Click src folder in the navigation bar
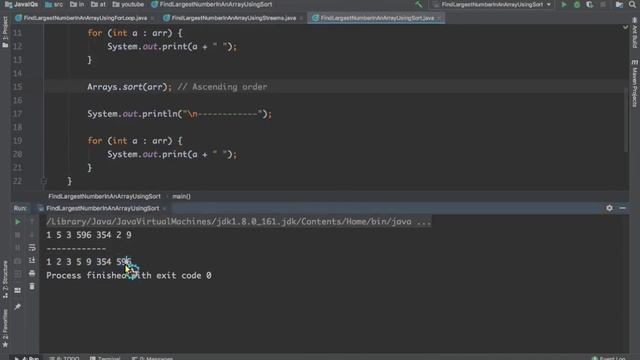This screenshot has width=640, height=360. [x=54, y=4]
